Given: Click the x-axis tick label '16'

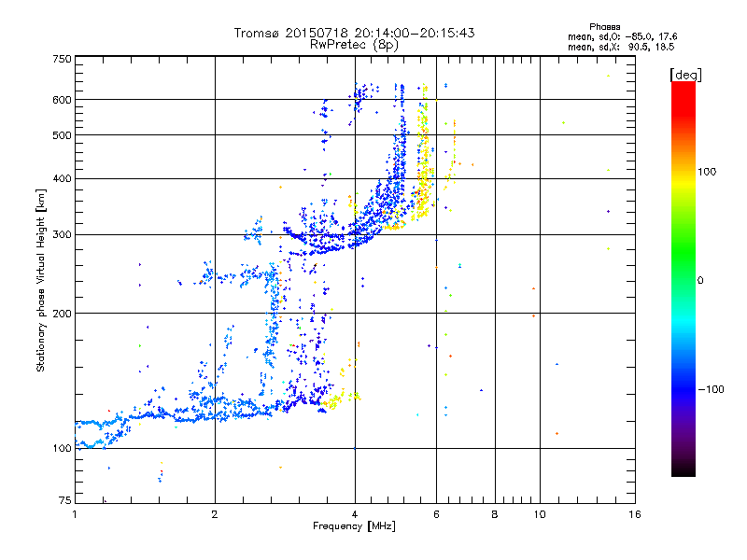Looking at the screenshot, I should [x=635, y=514].
